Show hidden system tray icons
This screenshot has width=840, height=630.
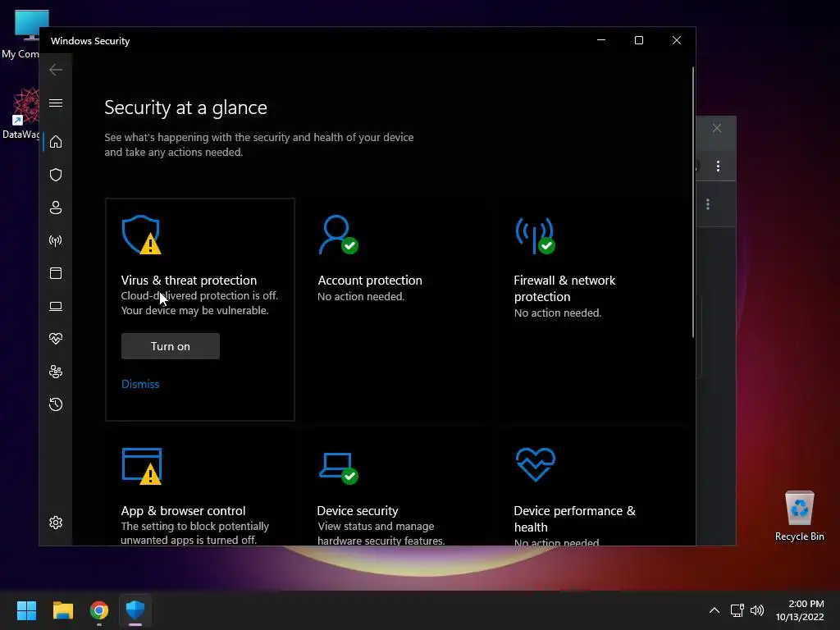click(x=714, y=610)
